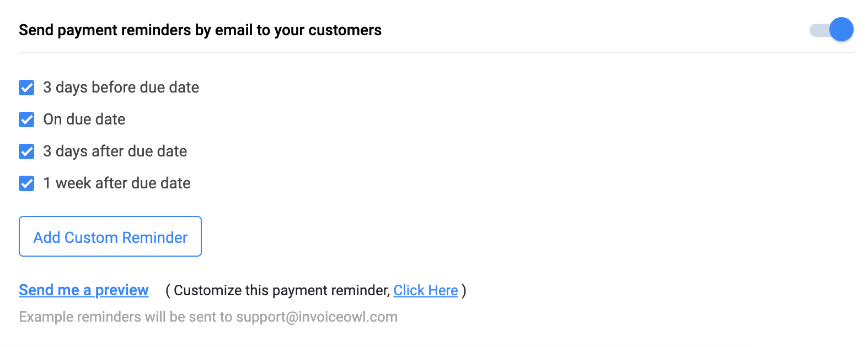
Task: Disable the "On due date" reminder checkbox
Action: pos(26,120)
